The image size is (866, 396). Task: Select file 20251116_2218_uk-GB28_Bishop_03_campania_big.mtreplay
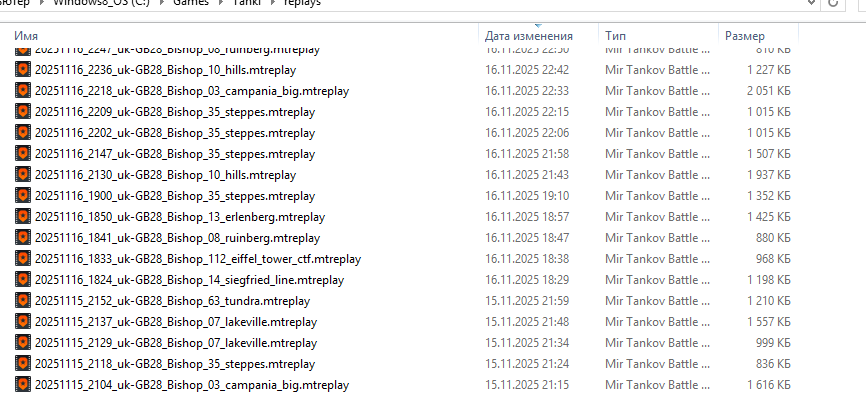(x=192, y=91)
